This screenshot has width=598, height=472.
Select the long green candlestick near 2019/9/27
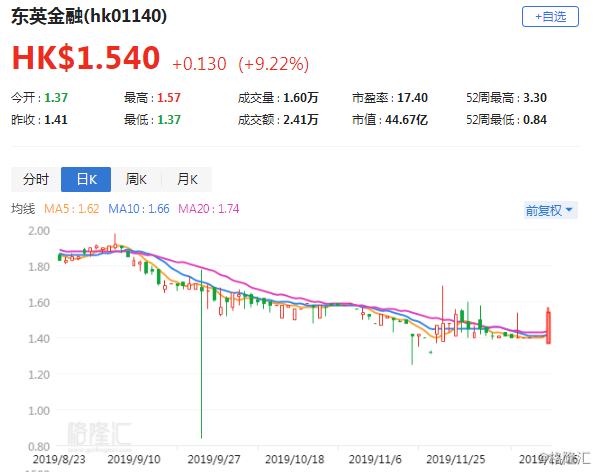click(201, 354)
